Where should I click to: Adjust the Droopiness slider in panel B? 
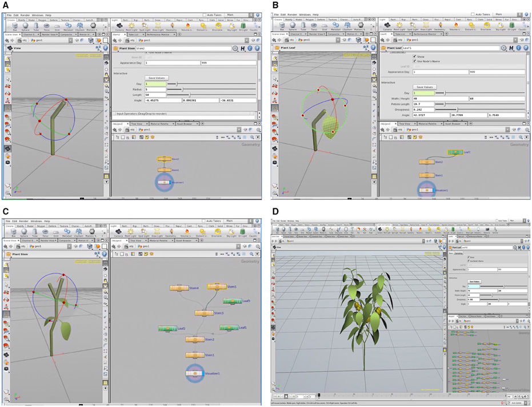(x=480, y=110)
